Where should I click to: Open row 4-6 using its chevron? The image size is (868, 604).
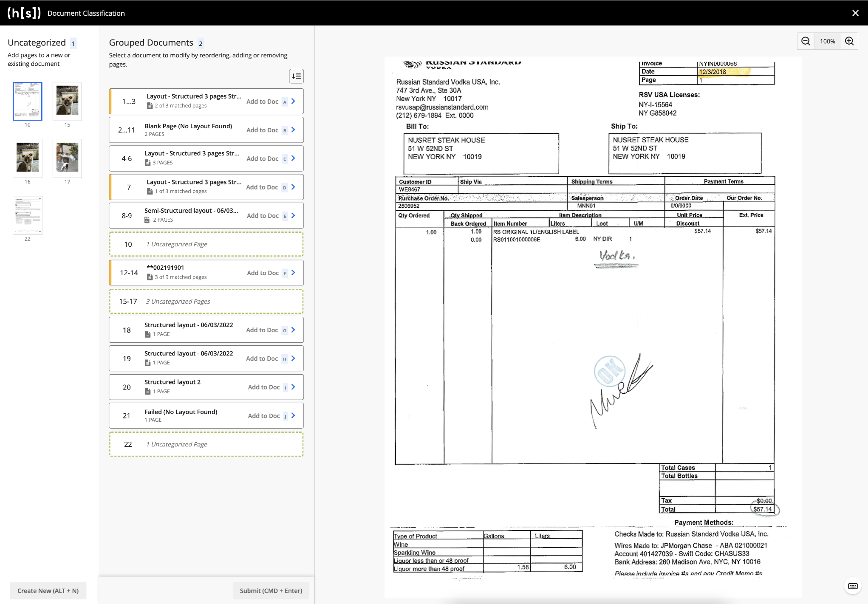click(293, 158)
